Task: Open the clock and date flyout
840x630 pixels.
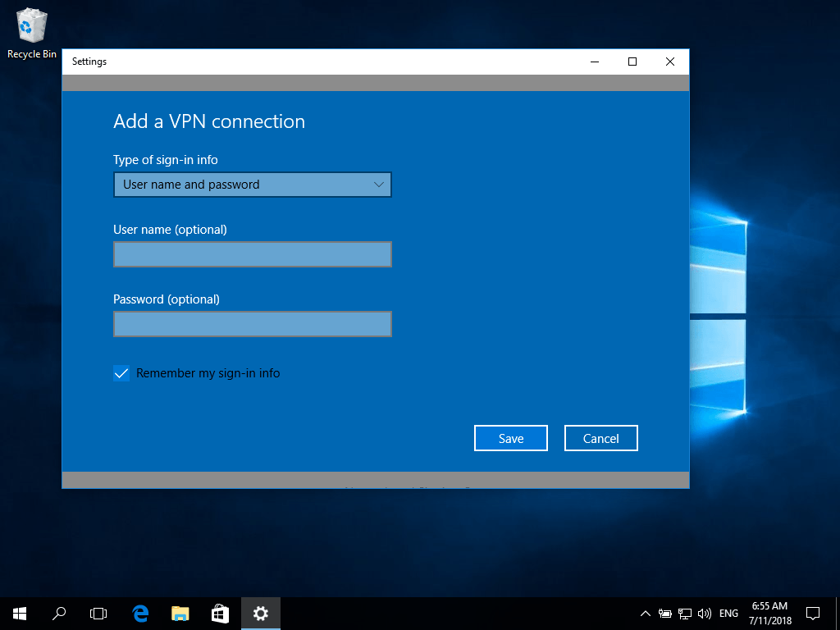Action: pos(769,614)
